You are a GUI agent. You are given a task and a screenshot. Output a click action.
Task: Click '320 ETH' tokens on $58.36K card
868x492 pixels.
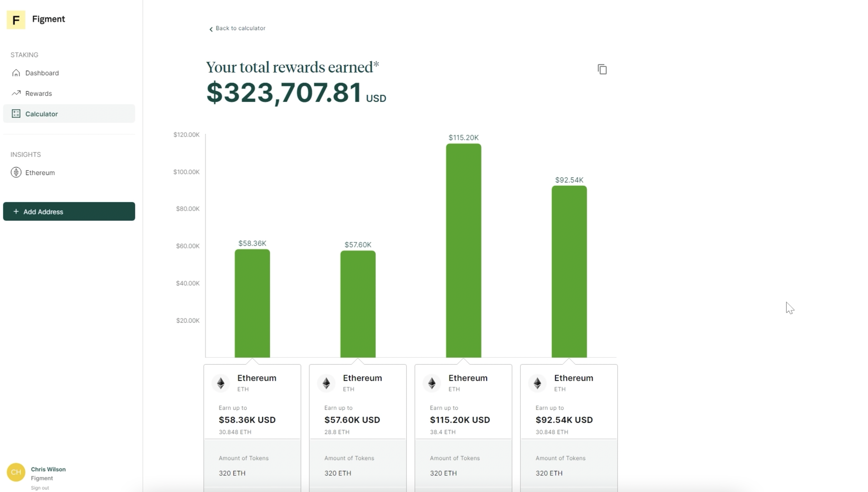(232, 473)
